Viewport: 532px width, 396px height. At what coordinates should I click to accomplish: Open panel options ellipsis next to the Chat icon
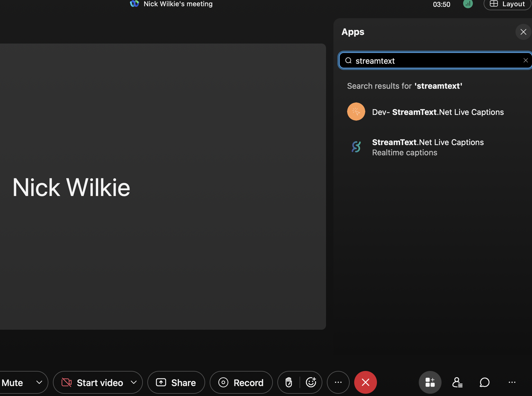tap(512, 382)
